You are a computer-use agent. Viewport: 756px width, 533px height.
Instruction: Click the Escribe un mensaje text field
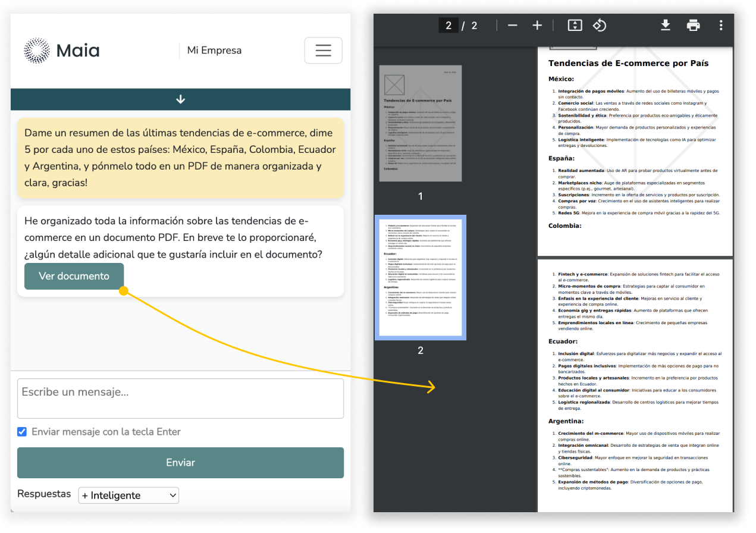(x=180, y=399)
